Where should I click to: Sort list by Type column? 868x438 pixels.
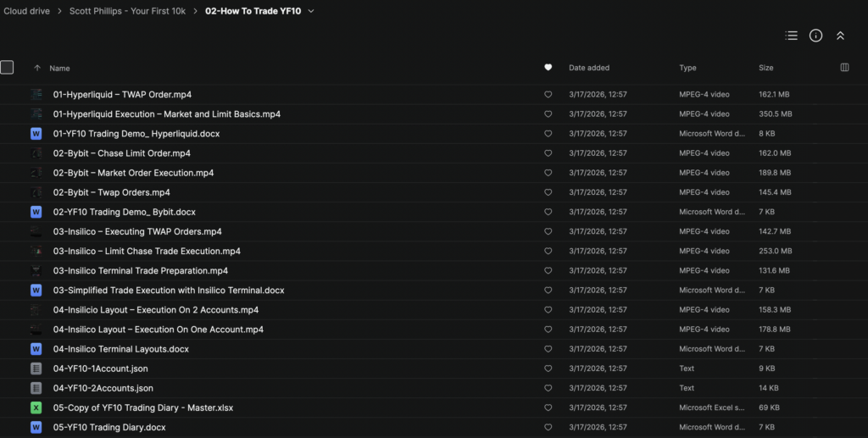pos(687,68)
